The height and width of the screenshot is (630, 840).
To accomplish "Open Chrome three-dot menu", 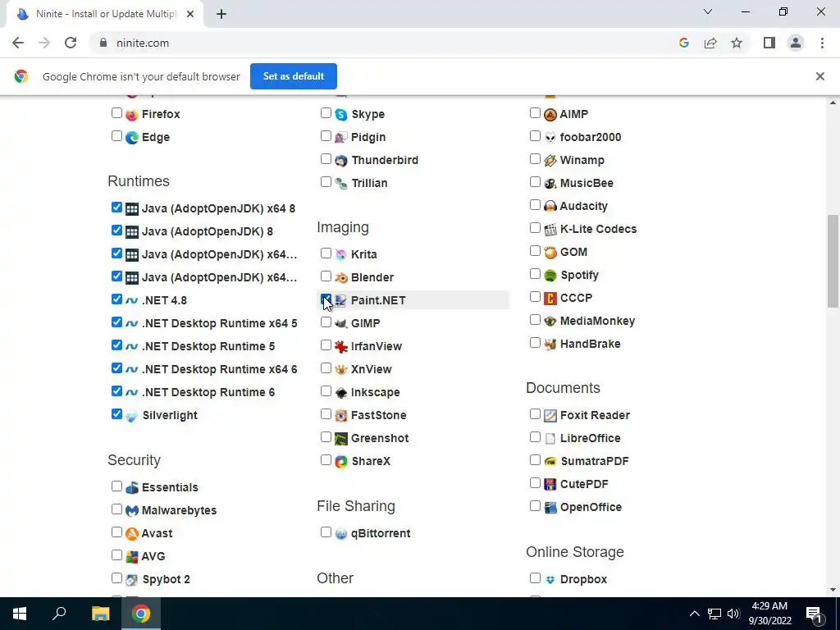I will pos(822,43).
